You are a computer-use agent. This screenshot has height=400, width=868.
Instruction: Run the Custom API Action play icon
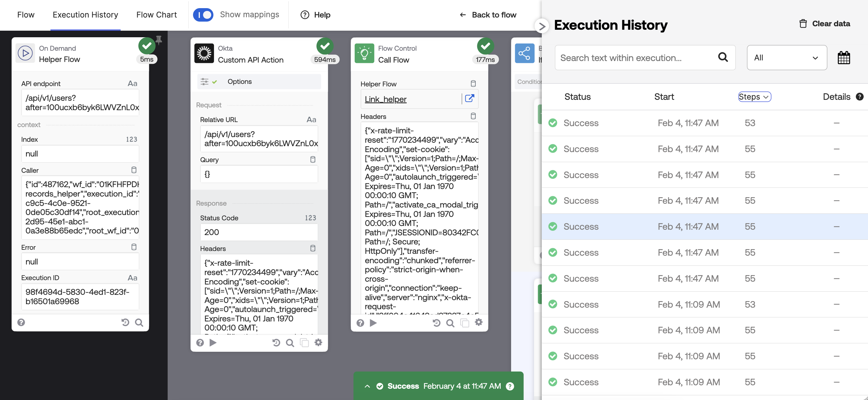pyautogui.click(x=213, y=342)
